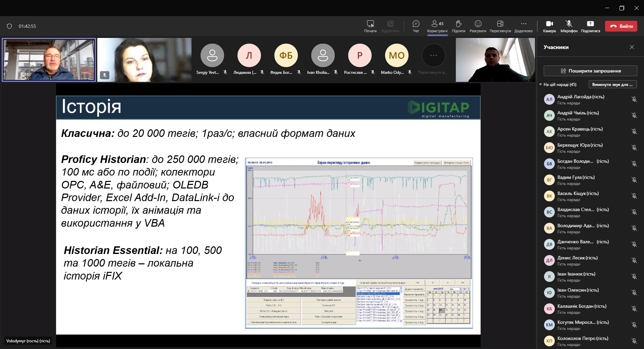Image resolution: width=644 pixels, height=349 pixels.
Task: Click muted mic icon for Василь Кіщук
Action: tap(634, 196)
